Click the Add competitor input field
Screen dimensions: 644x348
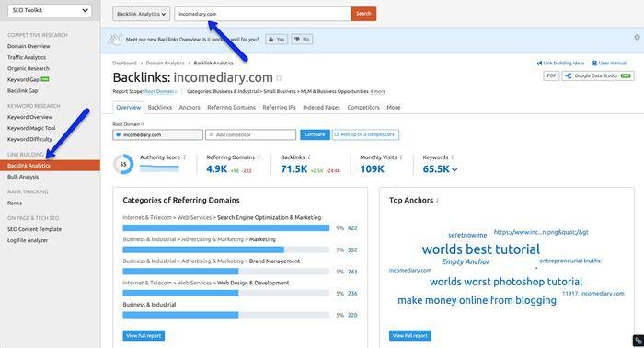[250, 134]
